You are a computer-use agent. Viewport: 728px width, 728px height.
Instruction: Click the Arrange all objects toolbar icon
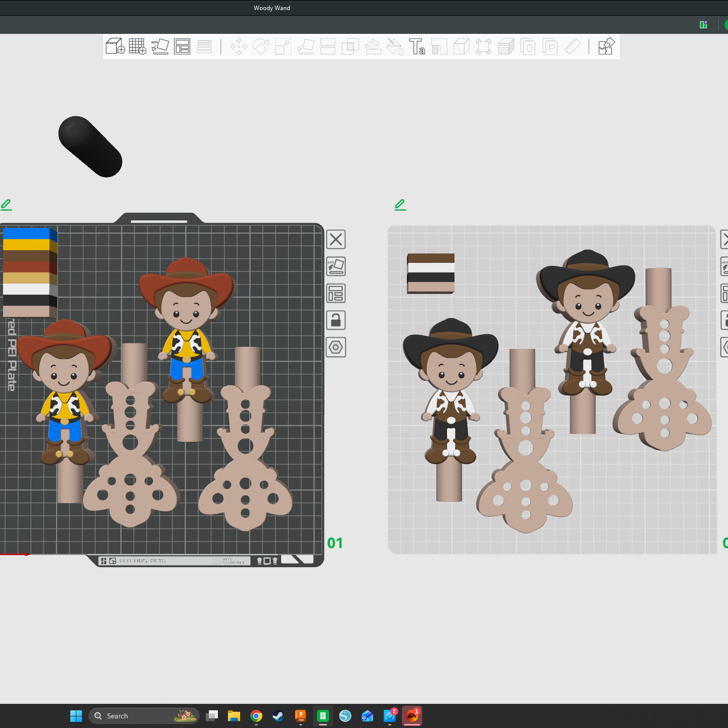(182, 47)
